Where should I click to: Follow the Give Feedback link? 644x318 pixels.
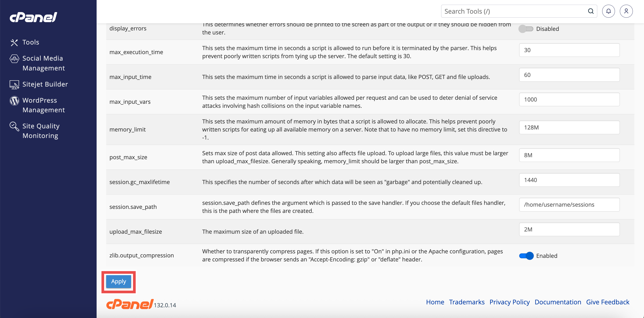point(608,302)
